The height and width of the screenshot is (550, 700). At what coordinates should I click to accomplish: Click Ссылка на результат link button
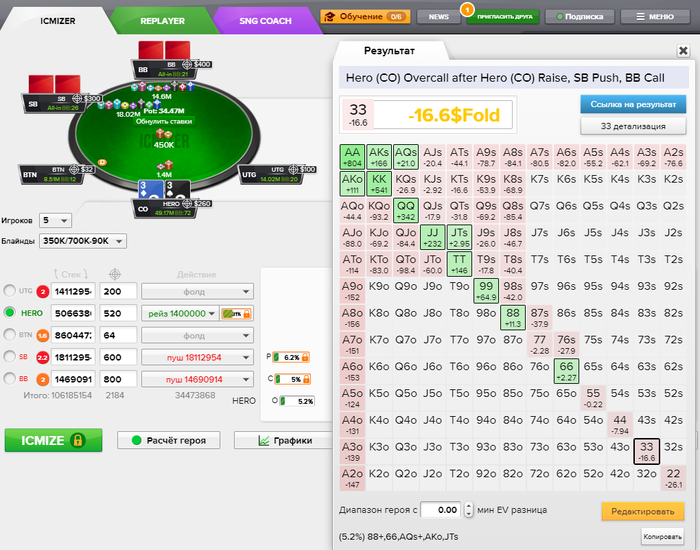coord(633,104)
